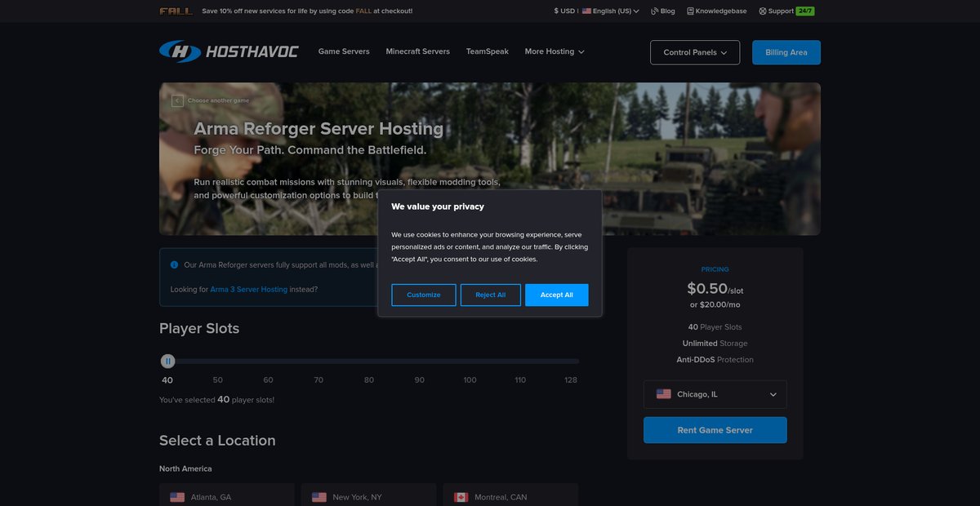Open TeamSpeak menu item
The height and width of the screenshot is (506, 980).
[488, 51]
